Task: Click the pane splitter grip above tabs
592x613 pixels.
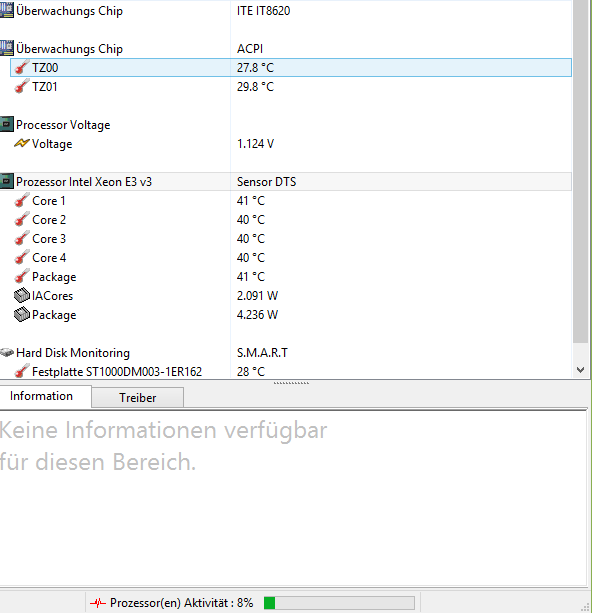Action: pos(291,383)
